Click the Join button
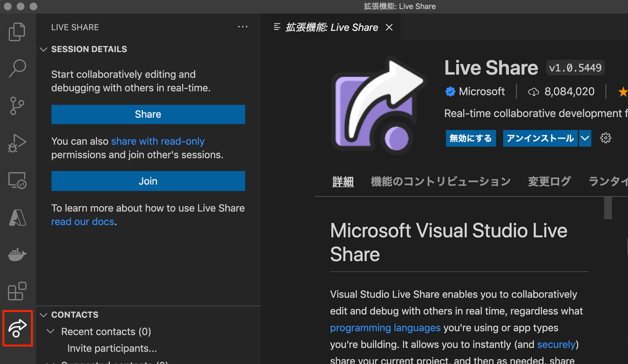 [x=148, y=181]
